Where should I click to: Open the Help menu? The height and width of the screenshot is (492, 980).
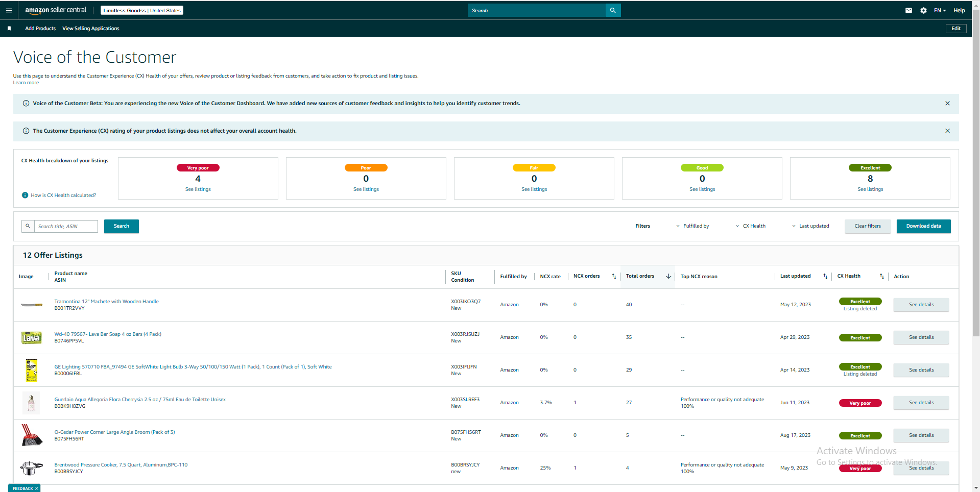point(959,10)
